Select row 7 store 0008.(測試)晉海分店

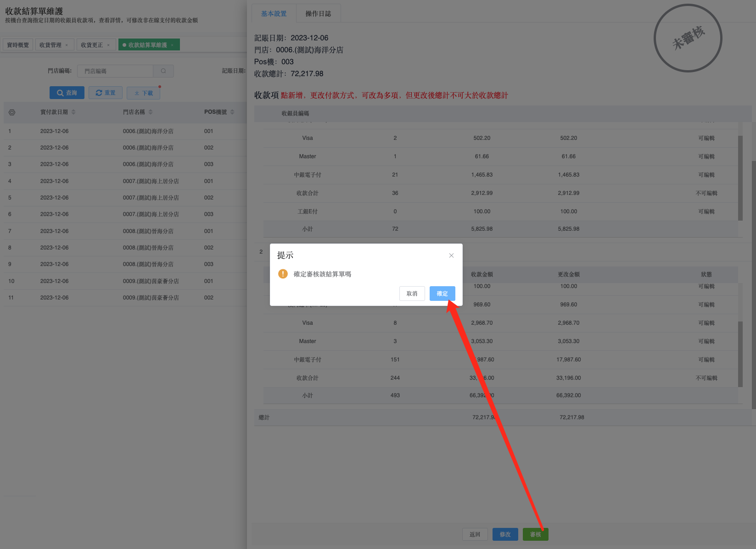tap(148, 231)
